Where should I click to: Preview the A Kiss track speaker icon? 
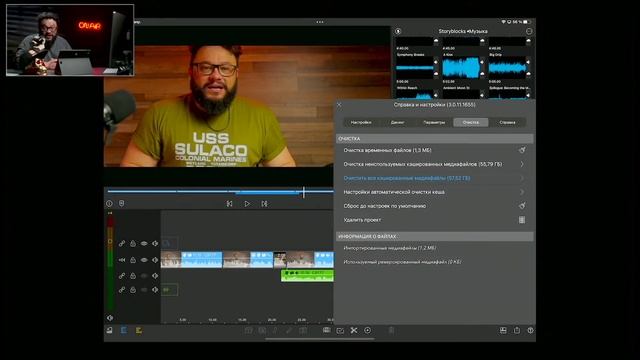[482, 62]
